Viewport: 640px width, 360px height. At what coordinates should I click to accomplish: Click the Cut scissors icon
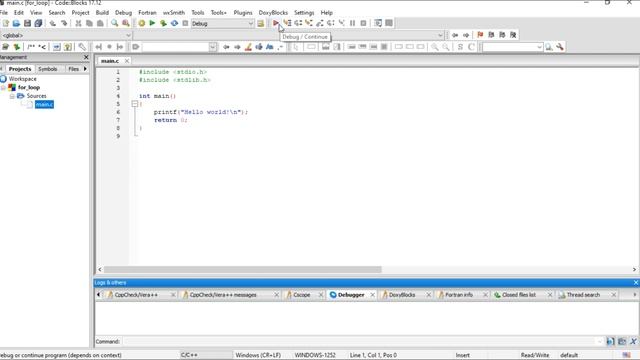[x=78, y=23]
